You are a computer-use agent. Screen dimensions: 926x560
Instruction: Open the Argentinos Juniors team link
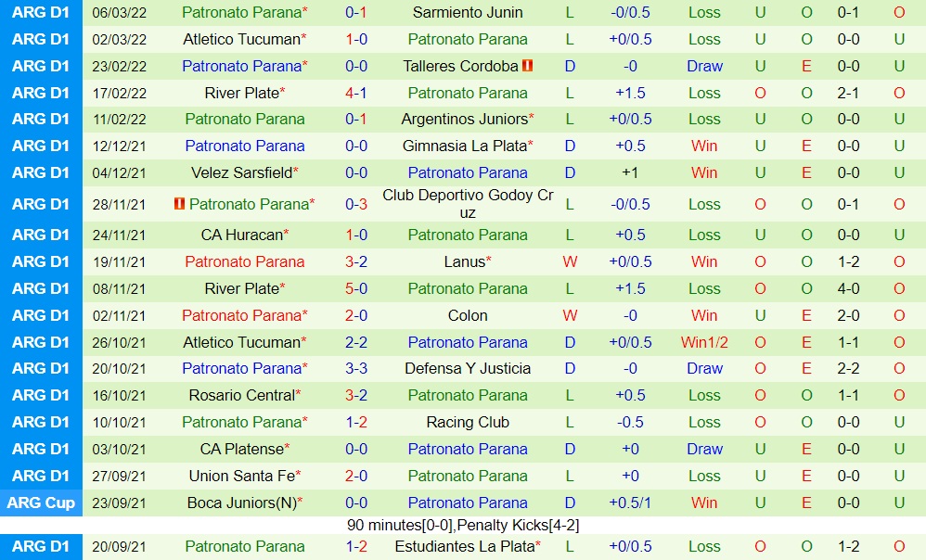[x=465, y=120]
